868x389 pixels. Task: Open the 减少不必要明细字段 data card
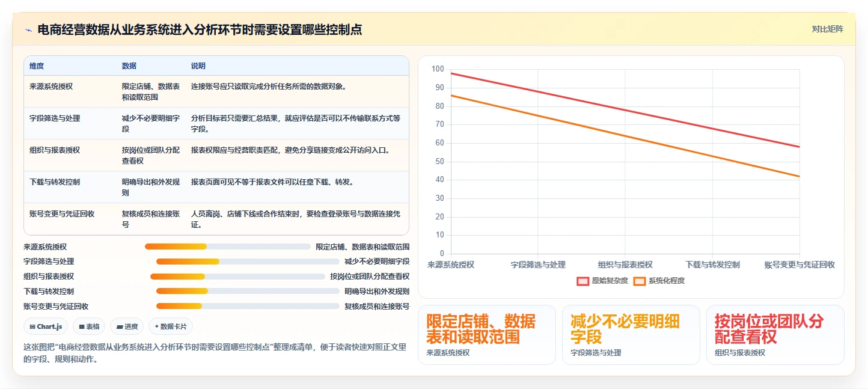click(631, 335)
